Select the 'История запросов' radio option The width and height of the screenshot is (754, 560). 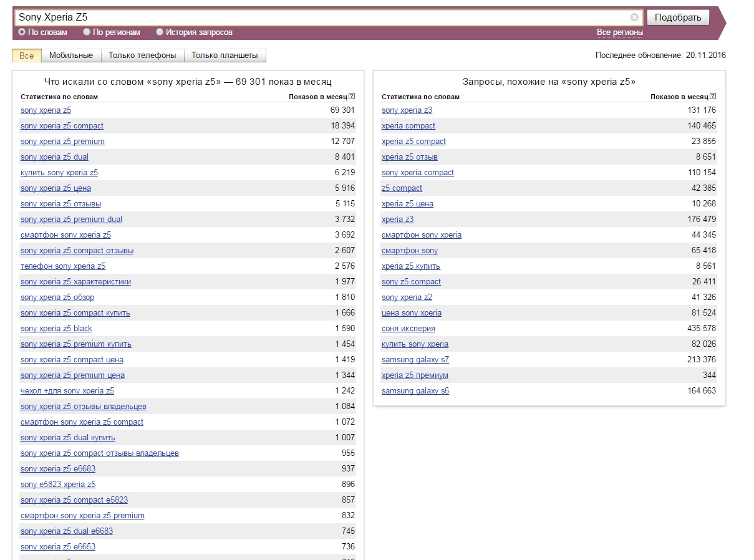coord(160,32)
